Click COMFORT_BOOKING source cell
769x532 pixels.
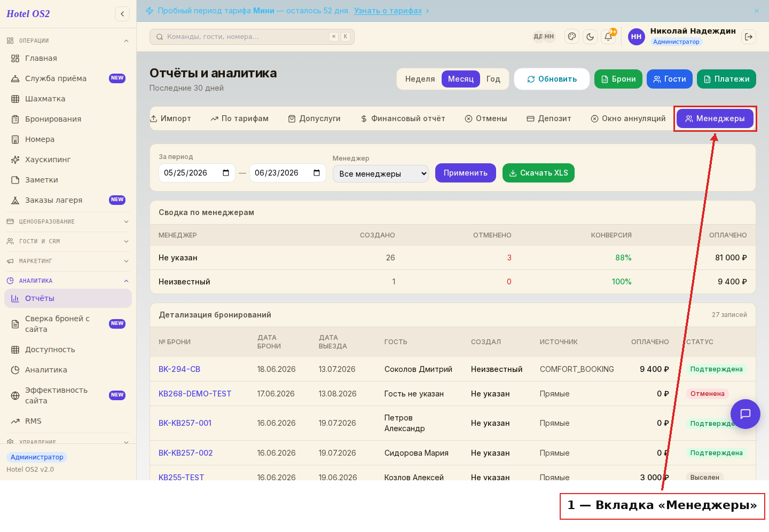577,369
